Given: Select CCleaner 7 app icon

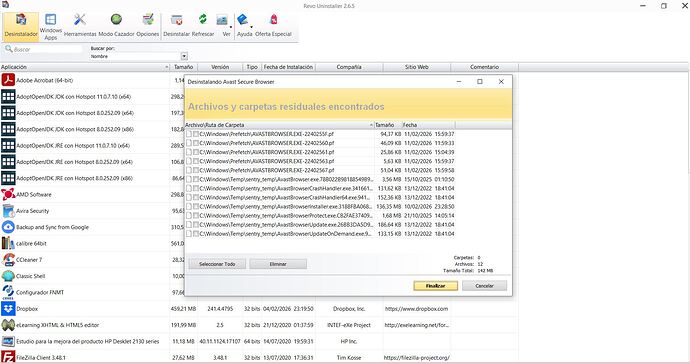Looking at the screenshot, I should (8, 260).
